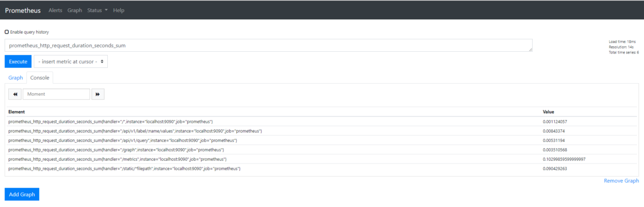Switch to the Graph tab
This screenshot has width=644, height=207.
(x=15, y=78)
